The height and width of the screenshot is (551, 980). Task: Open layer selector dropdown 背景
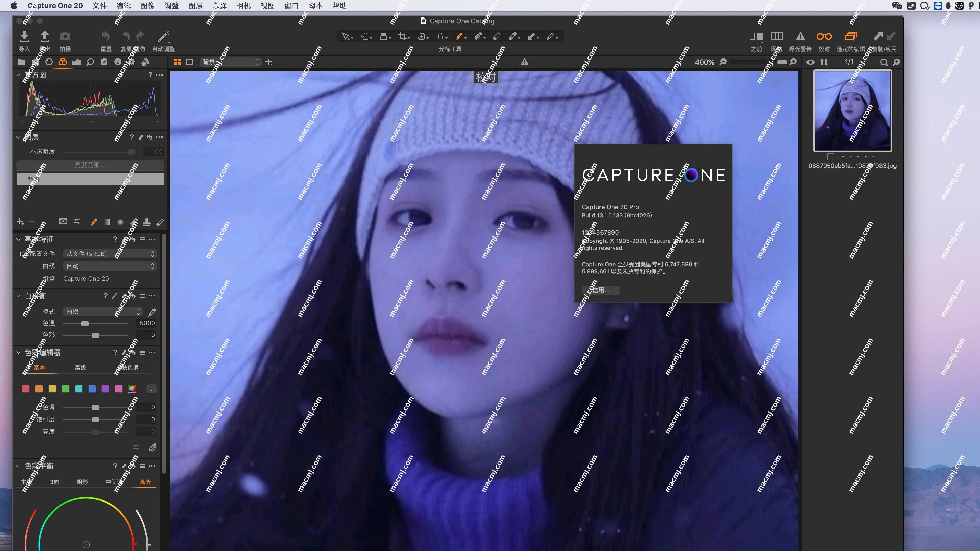tap(230, 62)
